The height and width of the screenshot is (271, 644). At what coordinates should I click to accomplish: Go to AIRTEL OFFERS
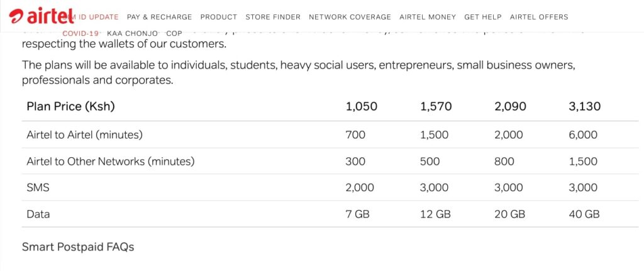539,17
